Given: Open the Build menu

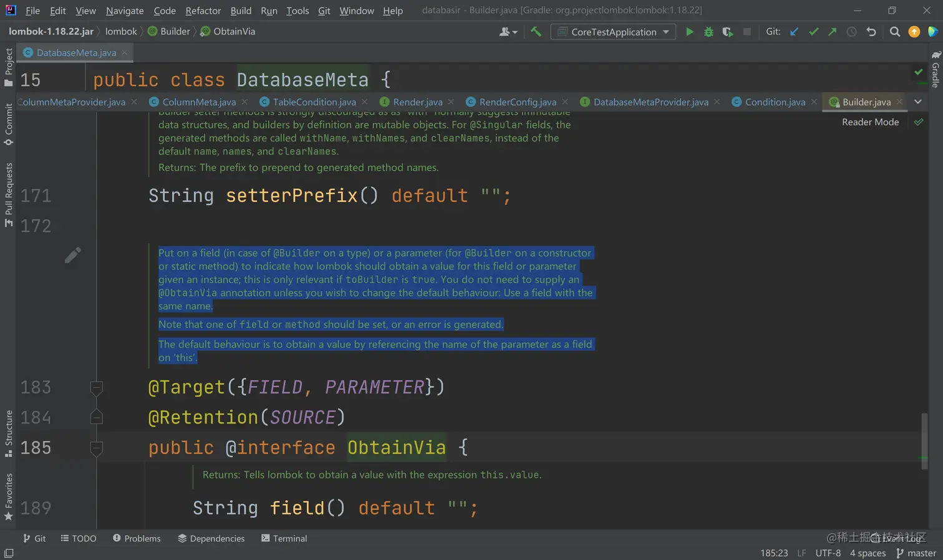Looking at the screenshot, I should click(241, 11).
